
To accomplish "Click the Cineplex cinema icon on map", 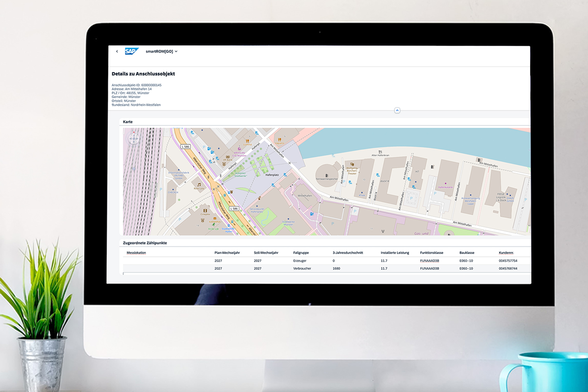I will (205, 211).
